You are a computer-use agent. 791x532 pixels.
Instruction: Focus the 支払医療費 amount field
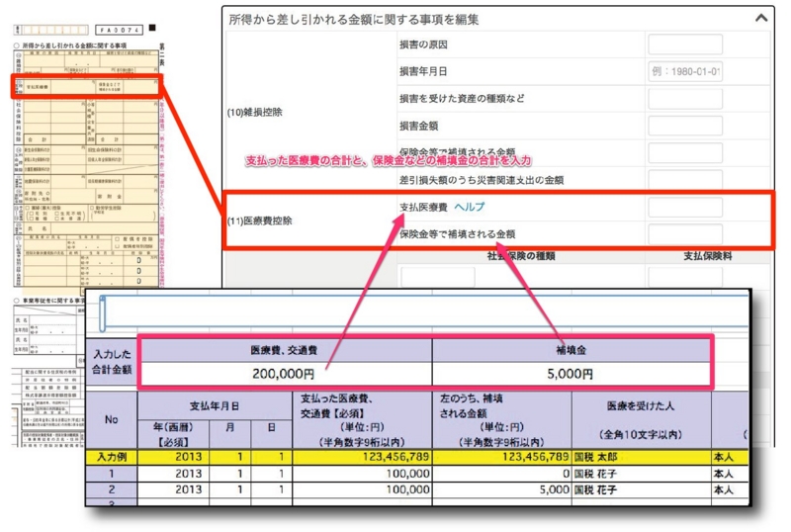coord(684,207)
